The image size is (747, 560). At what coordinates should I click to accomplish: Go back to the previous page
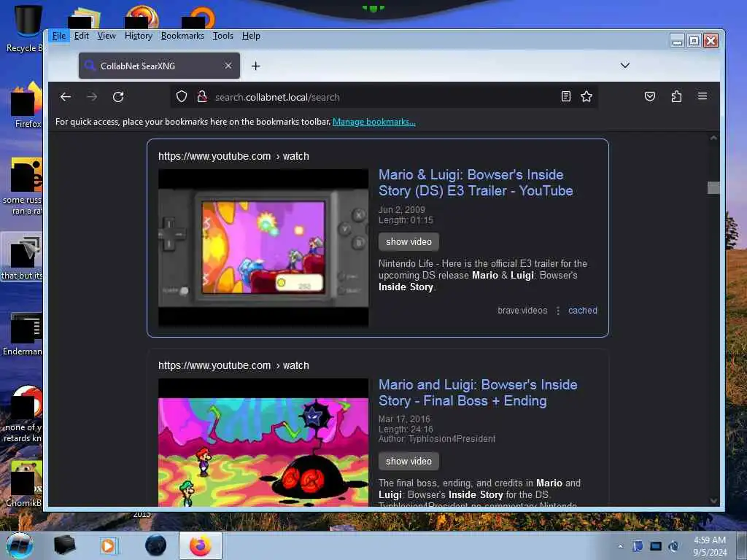66,97
